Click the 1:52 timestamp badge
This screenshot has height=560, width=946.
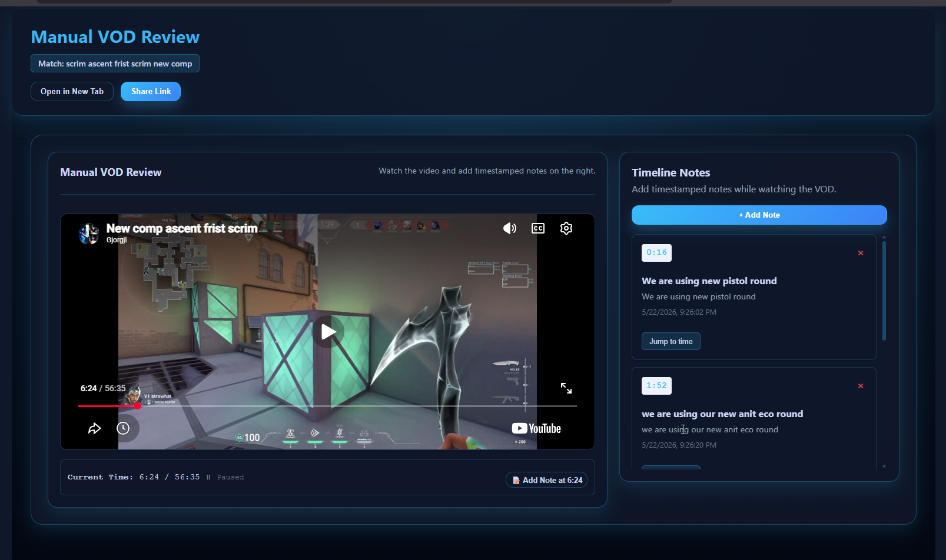click(x=656, y=385)
